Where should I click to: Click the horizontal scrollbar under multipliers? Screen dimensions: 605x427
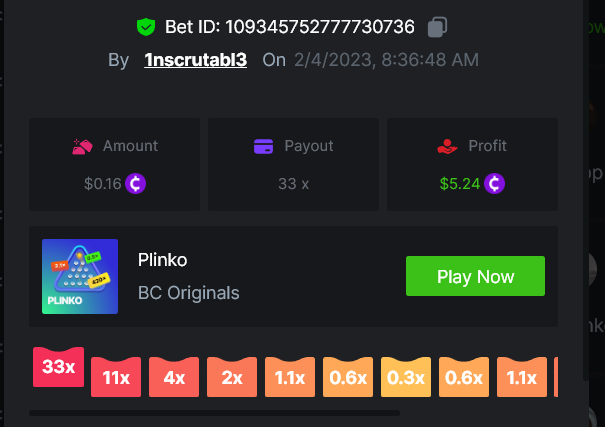pyautogui.click(x=215, y=413)
